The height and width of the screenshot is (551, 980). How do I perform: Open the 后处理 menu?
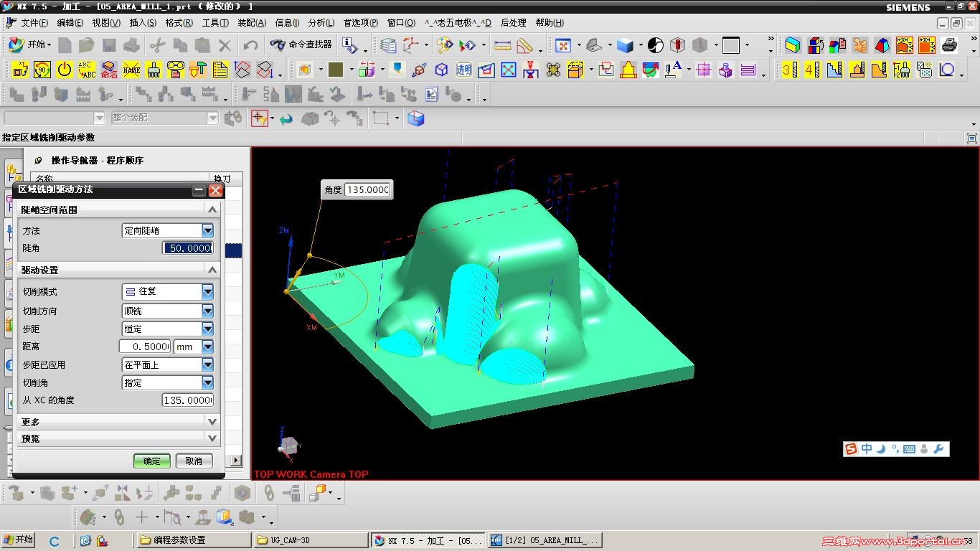[514, 23]
